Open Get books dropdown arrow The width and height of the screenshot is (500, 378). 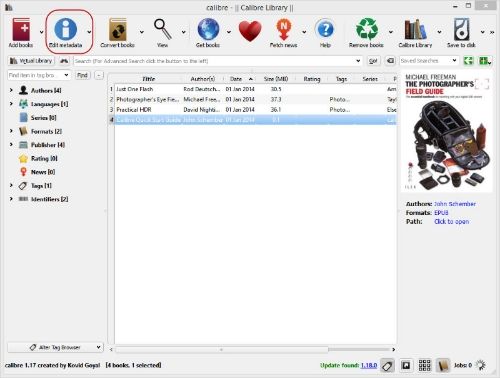coord(229,32)
